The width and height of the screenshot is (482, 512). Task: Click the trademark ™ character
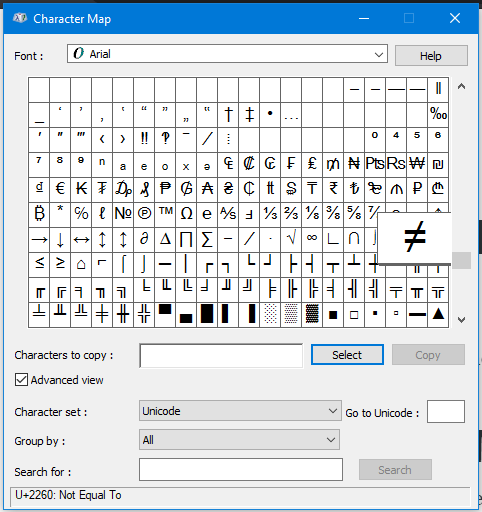[x=165, y=215]
